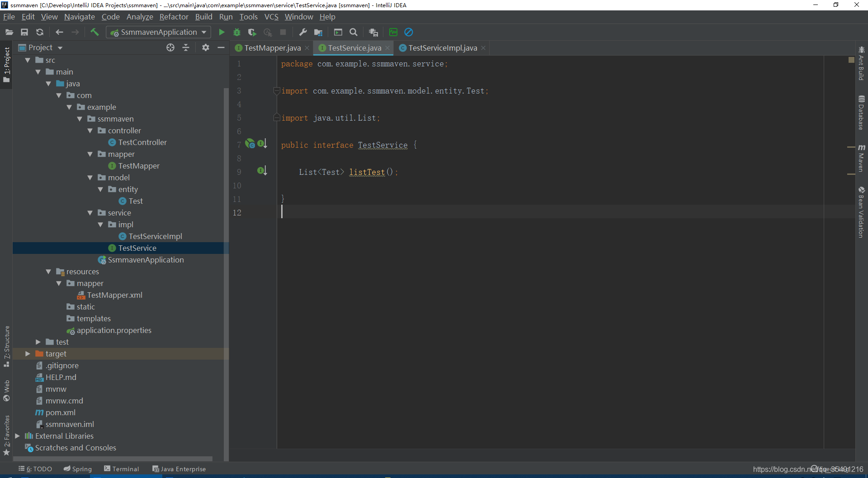Collapse the src folder
Image resolution: width=868 pixels, height=478 pixels.
pyautogui.click(x=28, y=60)
